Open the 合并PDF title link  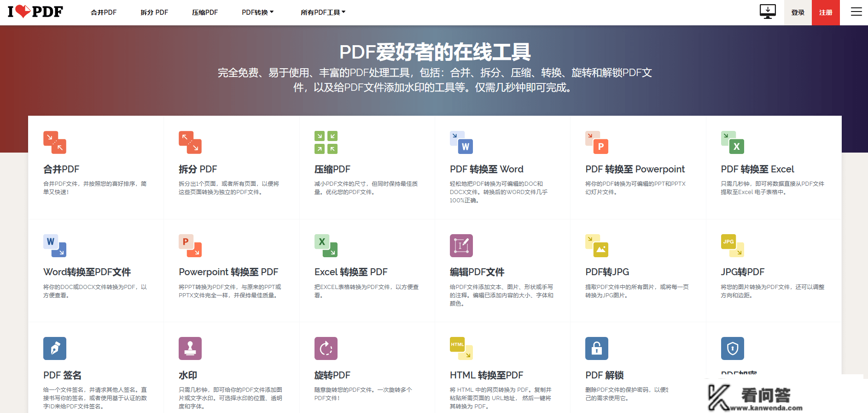point(61,169)
